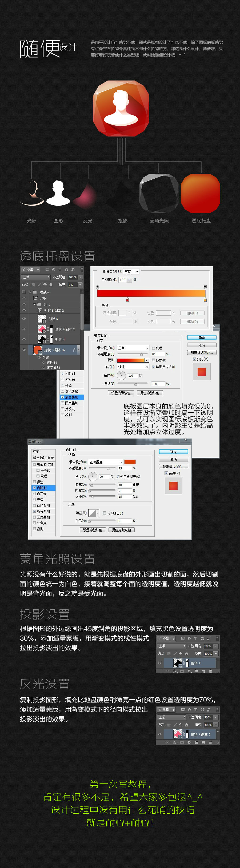Open 混合模式 正常 dropdown in gradient overlay dialog
This screenshot has width=240, height=868.
[133, 348]
